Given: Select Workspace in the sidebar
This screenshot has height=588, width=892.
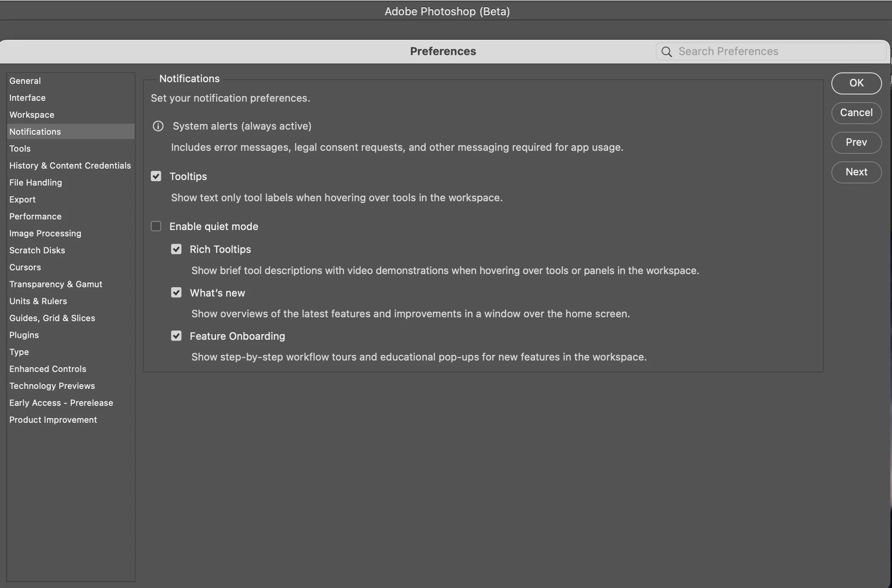Looking at the screenshot, I should click(x=71, y=115).
